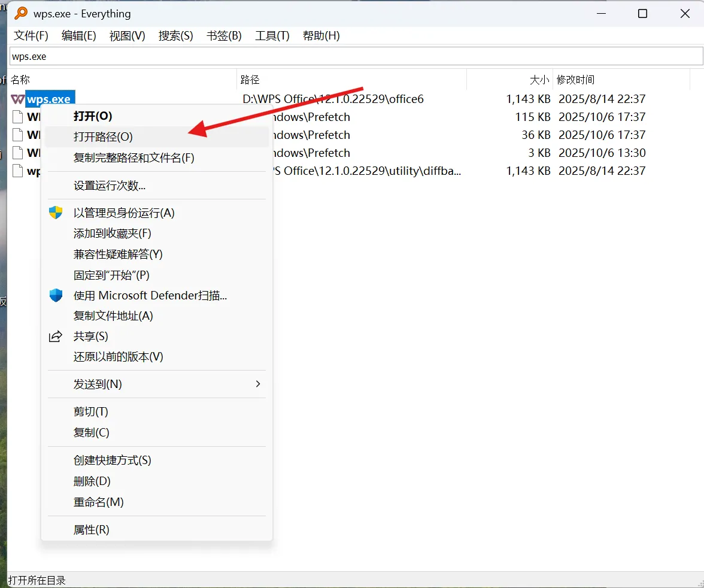Select 共享(S) menu entry

click(157, 336)
